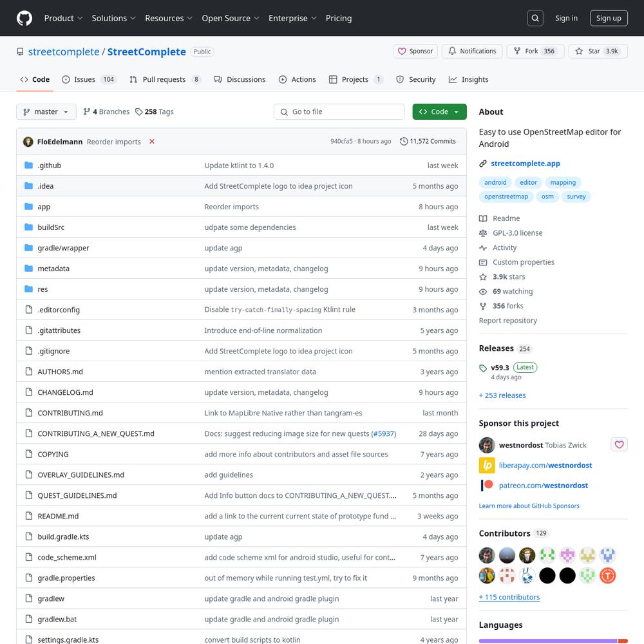Click the patreon logo icon

pos(487,485)
